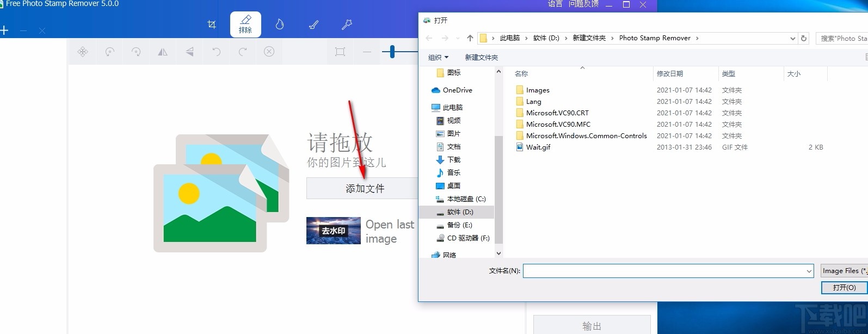
Task: Sort files by 类型 column header
Action: [751, 73]
